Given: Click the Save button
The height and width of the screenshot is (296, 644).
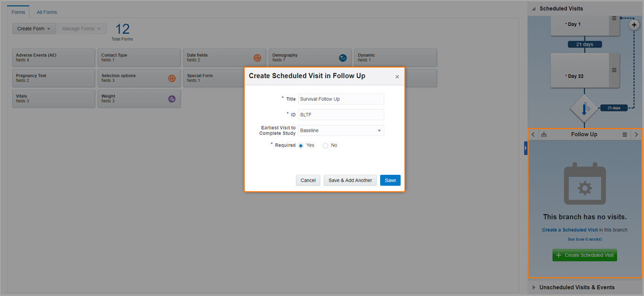Looking at the screenshot, I should pyautogui.click(x=390, y=180).
